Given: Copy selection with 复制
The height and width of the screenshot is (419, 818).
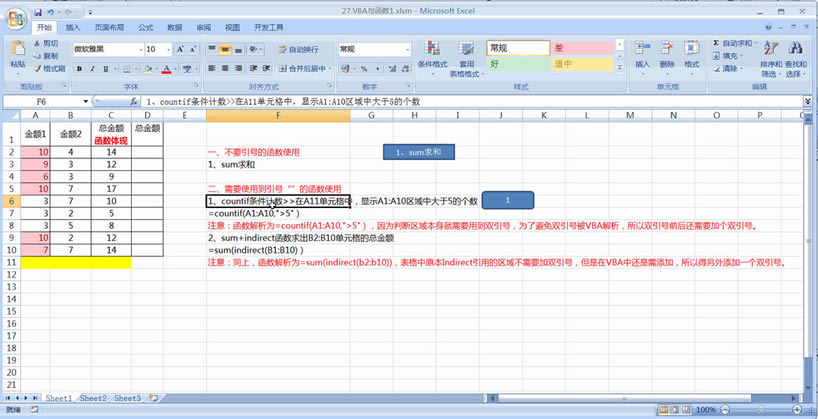Looking at the screenshot, I should pos(46,56).
